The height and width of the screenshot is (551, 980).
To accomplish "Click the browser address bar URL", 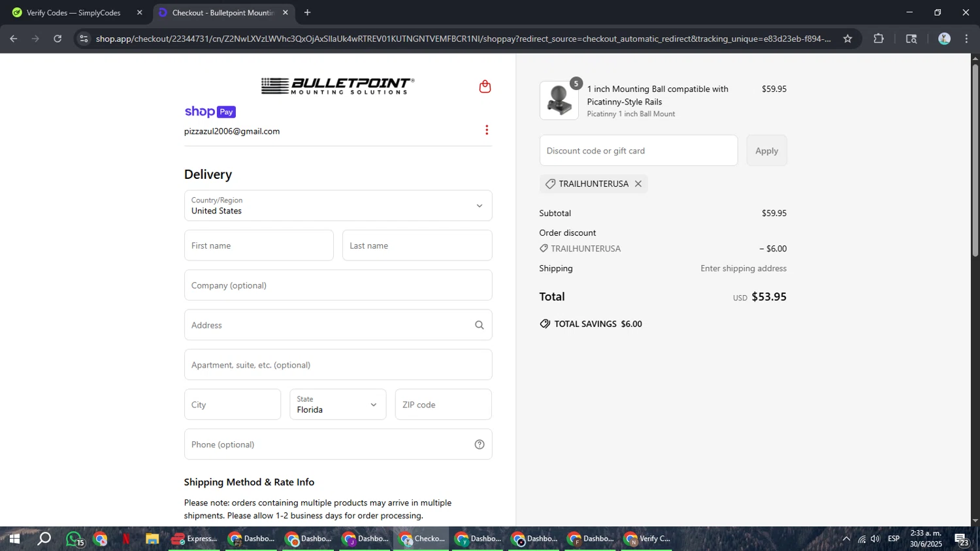I will click(463, 39).
